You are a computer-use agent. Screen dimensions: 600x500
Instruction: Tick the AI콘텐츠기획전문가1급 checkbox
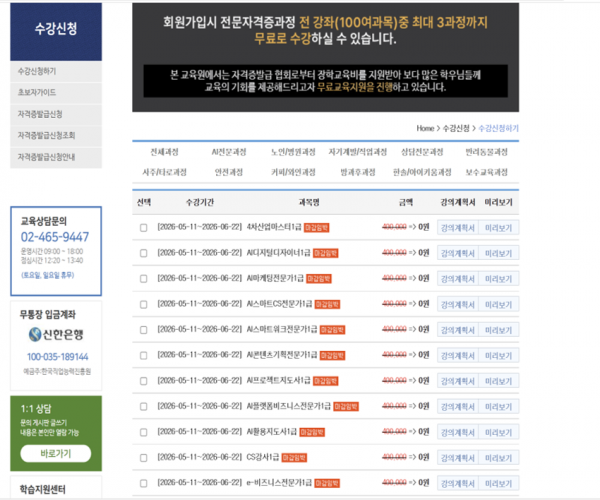click(143, 355)
